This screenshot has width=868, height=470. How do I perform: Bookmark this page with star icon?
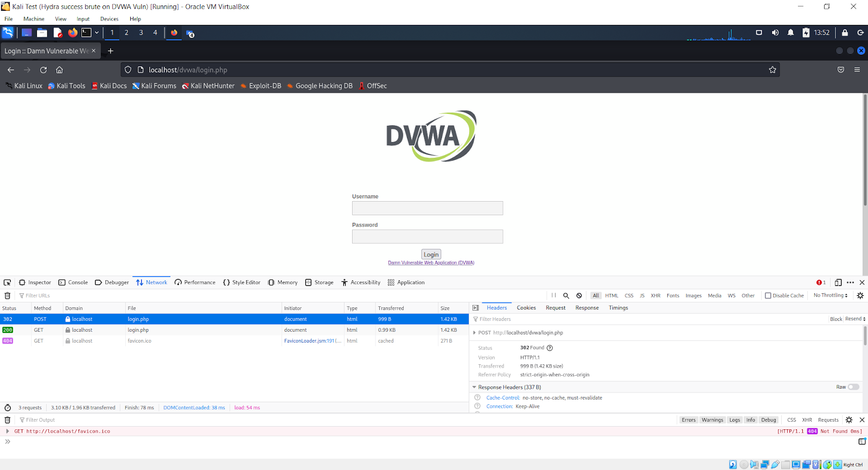(x=773, y=70)
